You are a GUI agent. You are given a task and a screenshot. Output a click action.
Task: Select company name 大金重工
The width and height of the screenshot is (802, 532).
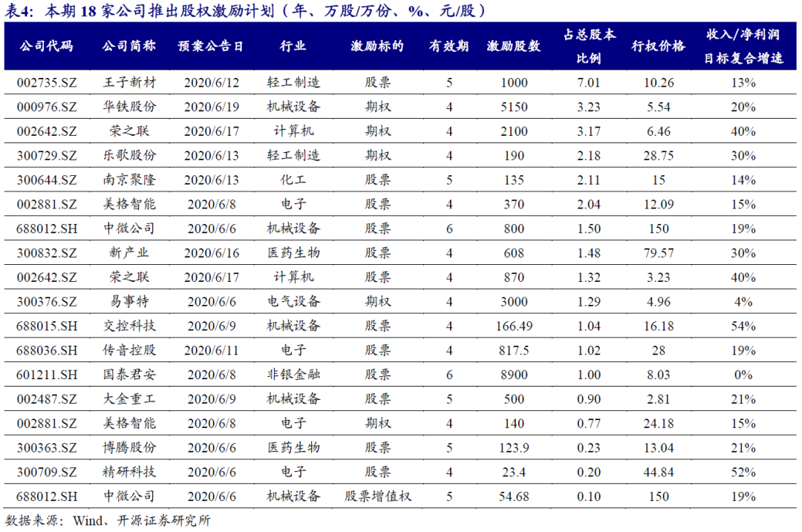(129, 398)
